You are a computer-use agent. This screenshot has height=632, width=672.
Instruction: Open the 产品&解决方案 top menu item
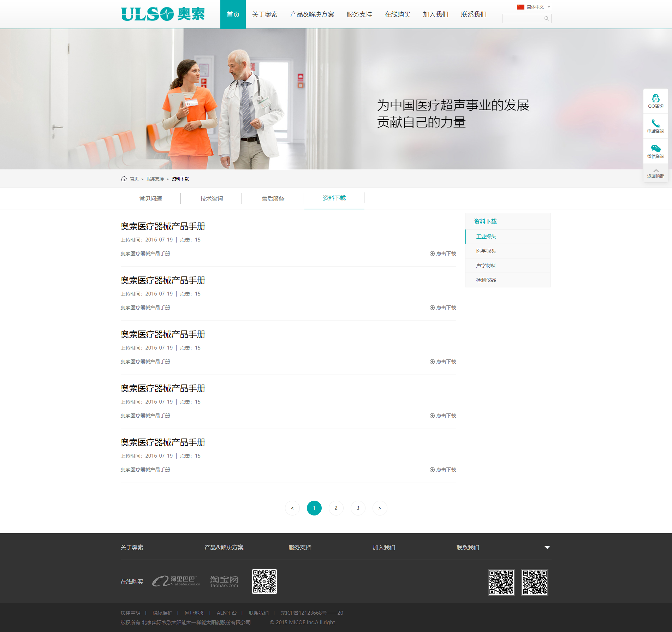tap(312, 14)
